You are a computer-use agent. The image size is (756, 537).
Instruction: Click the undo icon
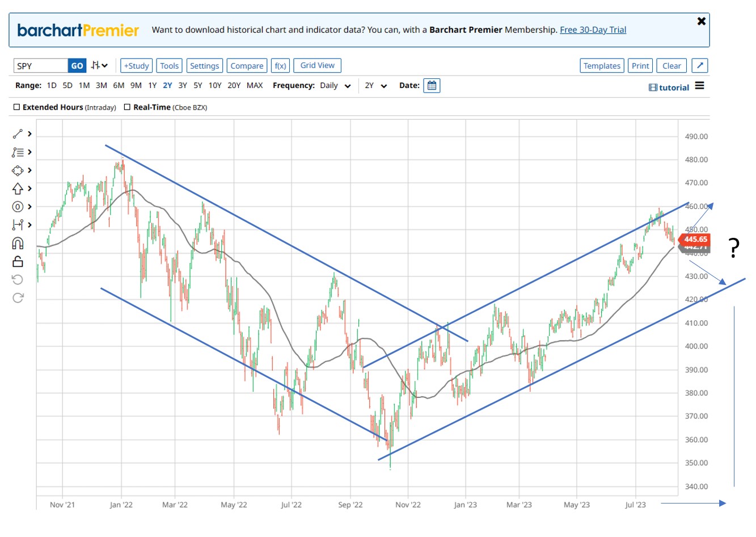[x=18, y=279]
